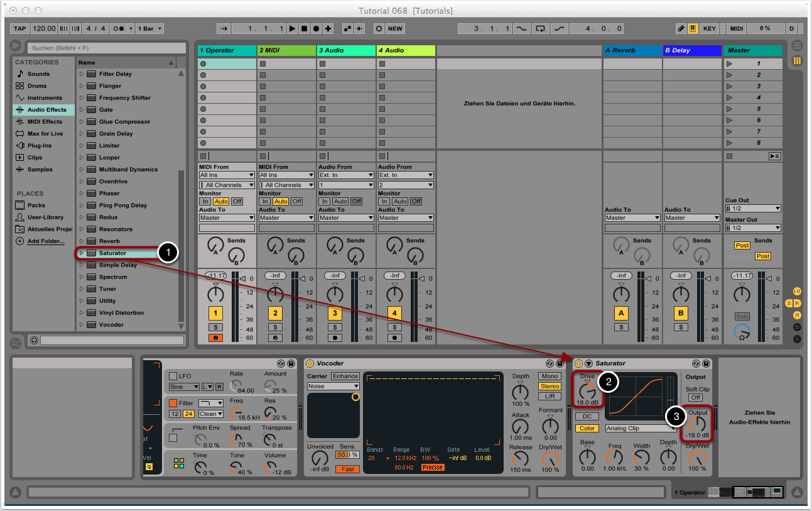This screenshot has width=812, height=511.
Task: Disable the track 1 activator button
Action: point(215,313)
